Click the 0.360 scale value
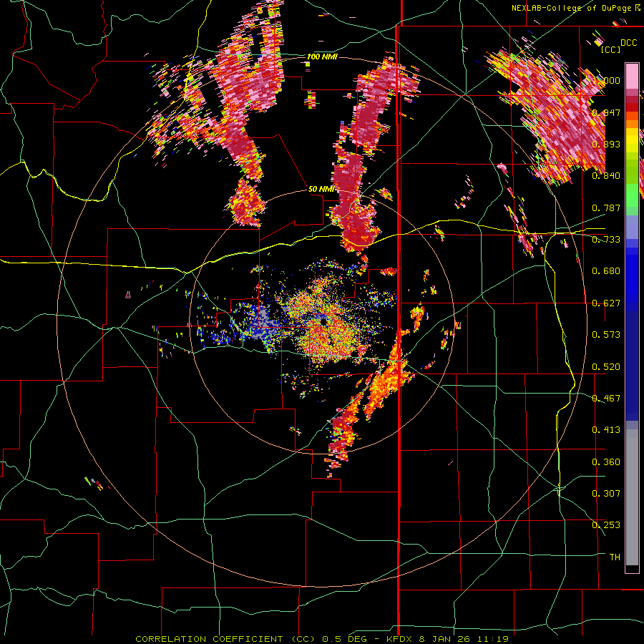The image size is (644, 644). coord(606,462)
